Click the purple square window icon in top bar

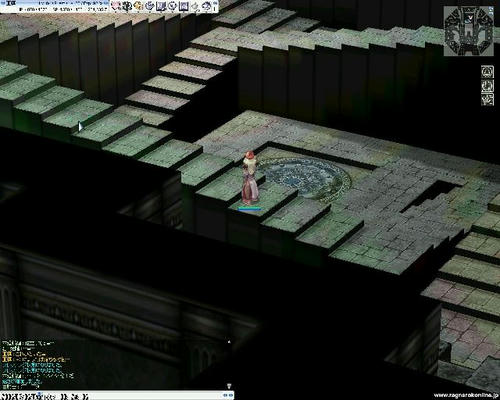[x=184, y=6]
